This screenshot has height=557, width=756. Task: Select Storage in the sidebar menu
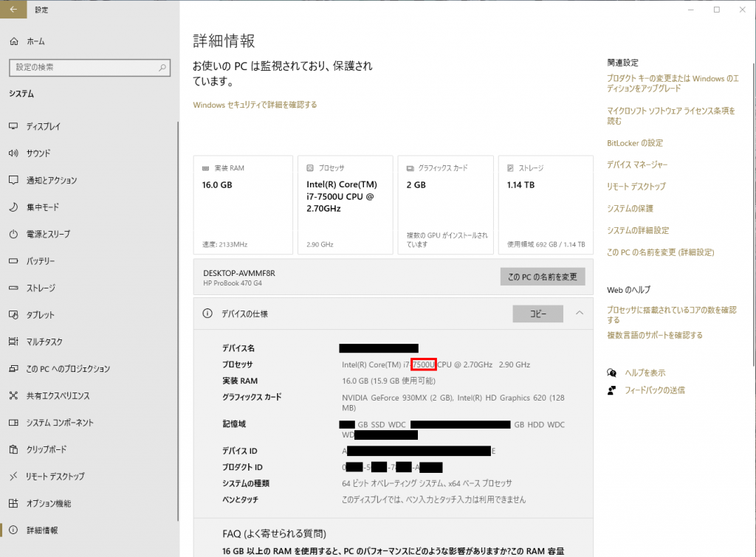click(41, 288)
